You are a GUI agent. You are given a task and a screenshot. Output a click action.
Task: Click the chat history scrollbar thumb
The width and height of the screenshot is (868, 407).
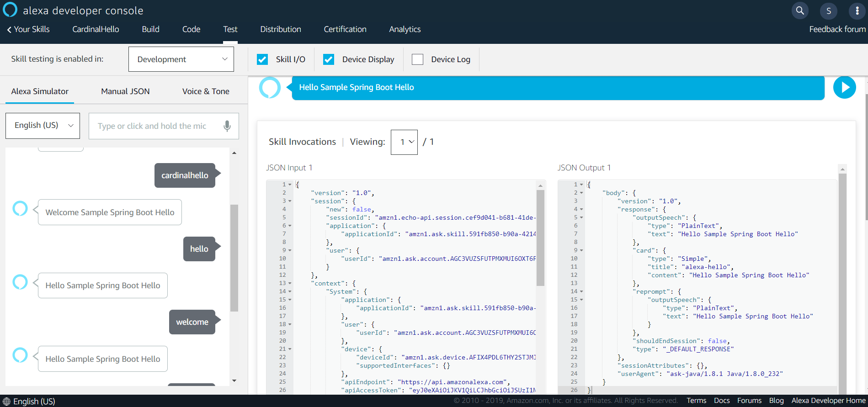[x=234, y=258]
